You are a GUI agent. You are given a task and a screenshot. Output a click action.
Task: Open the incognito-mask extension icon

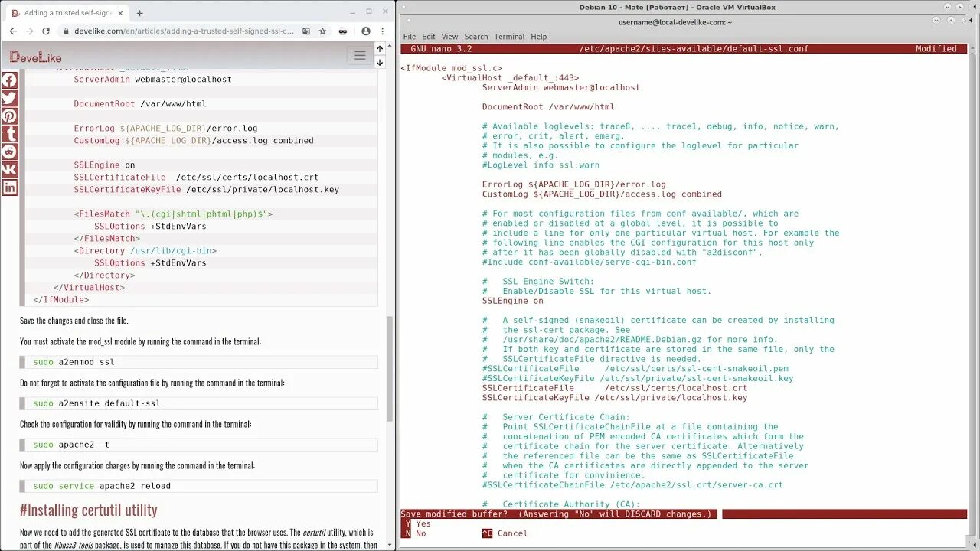tap(343, 31)
